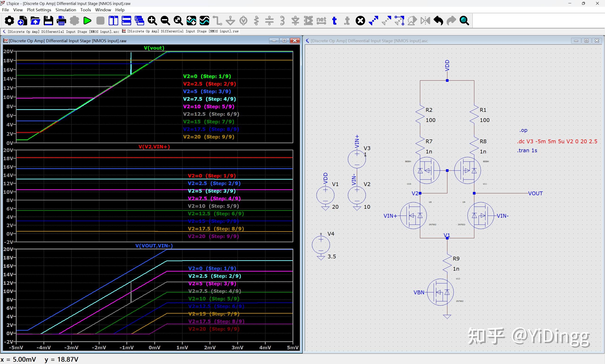This screenshot has height=364, width=605.
Task: Open the Simulation menu
Action: tap(66, 10)
